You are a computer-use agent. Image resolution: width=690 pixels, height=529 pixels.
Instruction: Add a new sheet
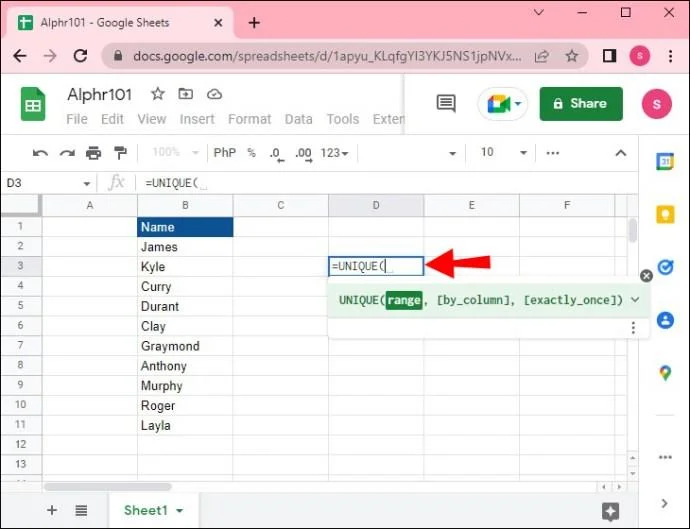52,510
